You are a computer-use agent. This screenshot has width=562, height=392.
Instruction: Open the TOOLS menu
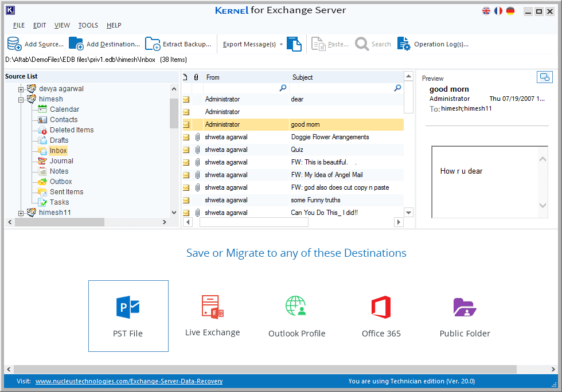click(88, 25)
